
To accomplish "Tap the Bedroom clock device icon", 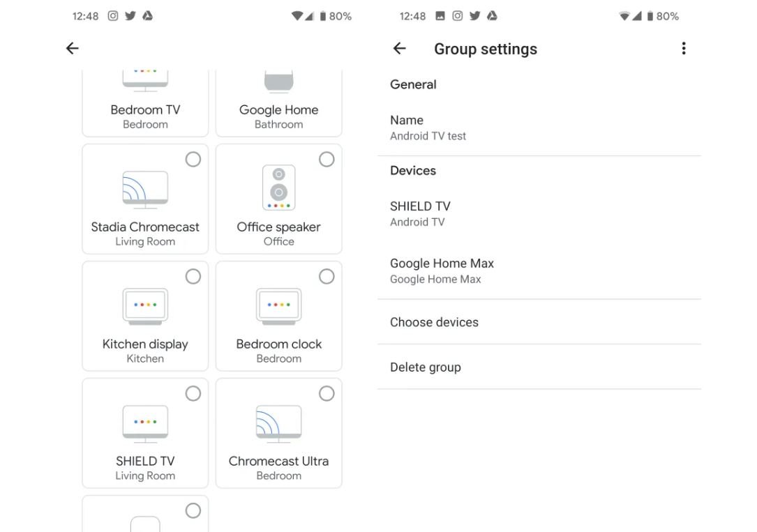I will point(278,306).
